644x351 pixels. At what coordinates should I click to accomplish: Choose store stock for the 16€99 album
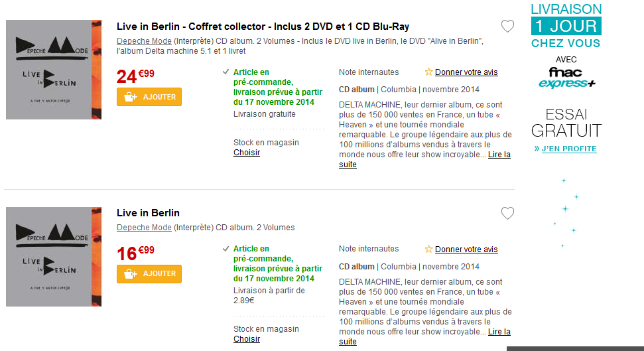click(247, 339)
